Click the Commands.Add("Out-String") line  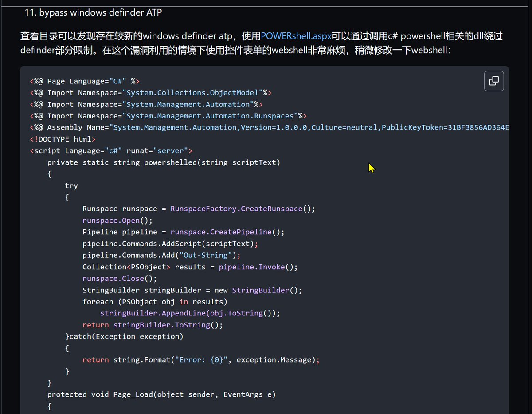161,255
